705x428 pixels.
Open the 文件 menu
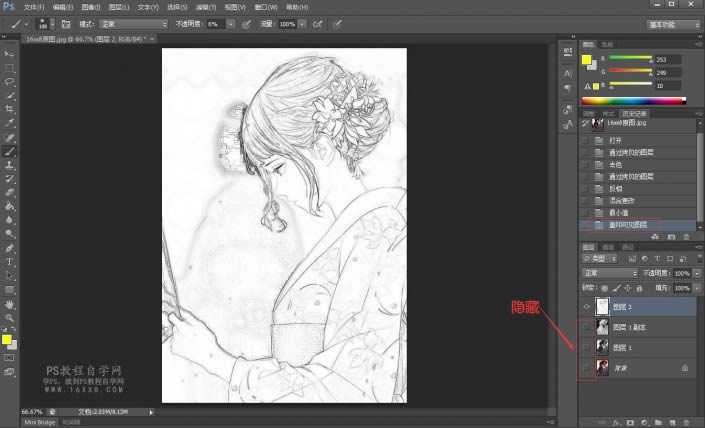coord(34,6)
